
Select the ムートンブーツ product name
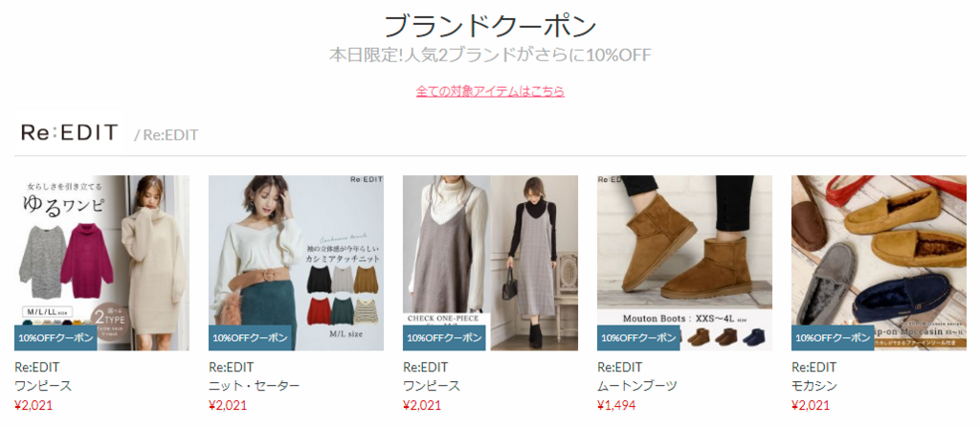pos(637,386)
